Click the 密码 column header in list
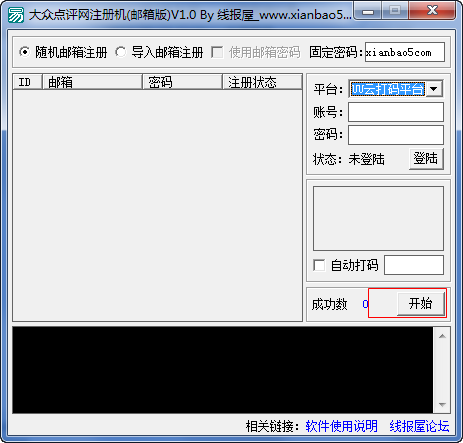Viewport: 463px width, 443px height. point(183,82)
